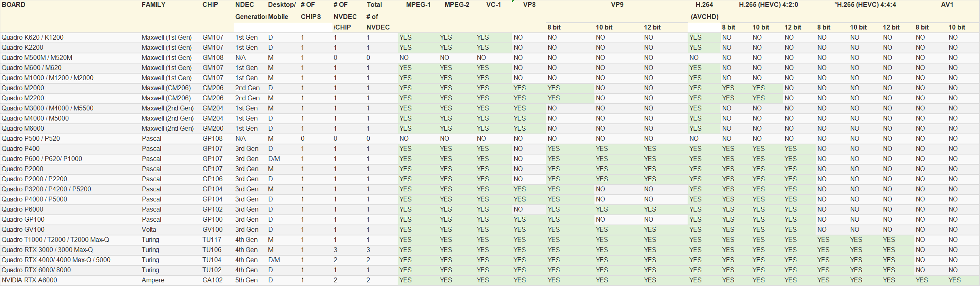Select the MPEG-2 column header
980x286 pixels.
click(457, 5)
